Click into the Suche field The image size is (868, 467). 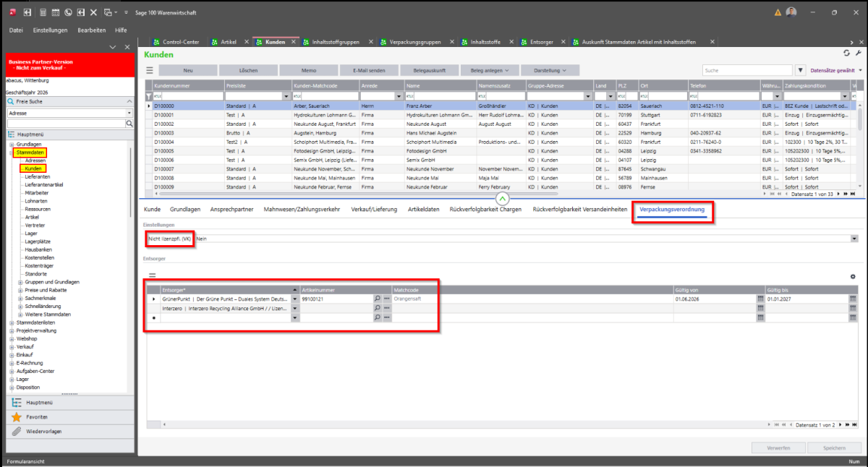747,70
